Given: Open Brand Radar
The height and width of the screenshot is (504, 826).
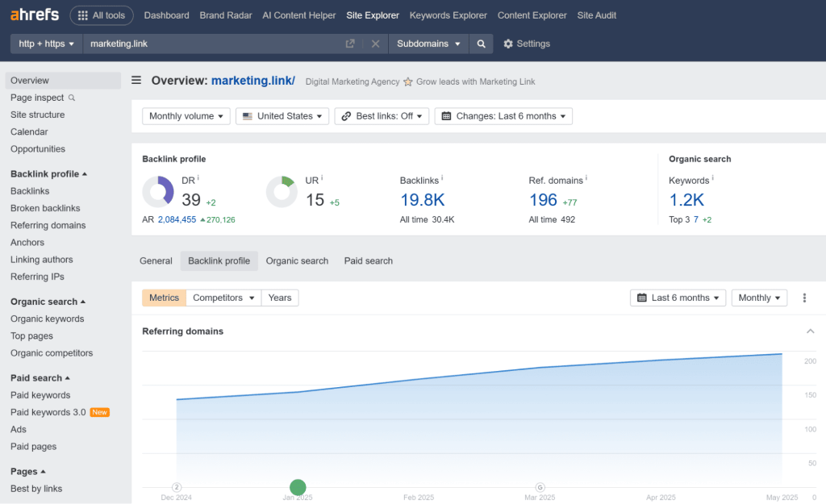Looking at the screenshot, I should point(226,15).
